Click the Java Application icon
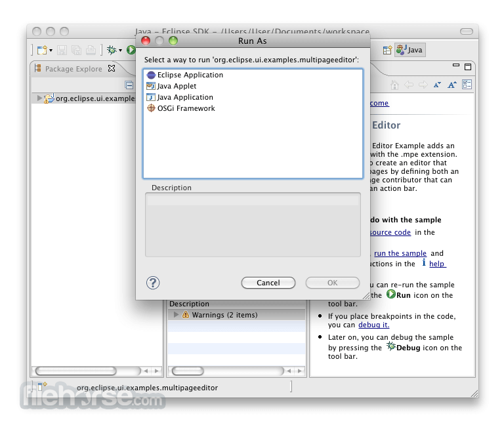This screenshot has height=429, width=504. 151,97
